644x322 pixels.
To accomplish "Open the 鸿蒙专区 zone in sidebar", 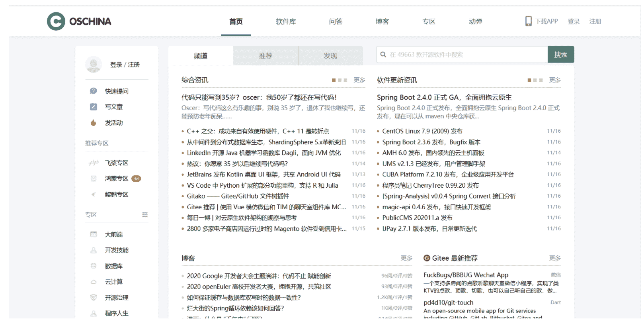I will point(116,179).
